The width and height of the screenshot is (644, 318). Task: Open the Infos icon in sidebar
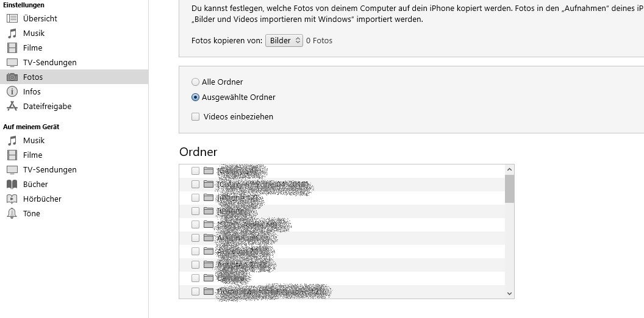pos(12,91)
